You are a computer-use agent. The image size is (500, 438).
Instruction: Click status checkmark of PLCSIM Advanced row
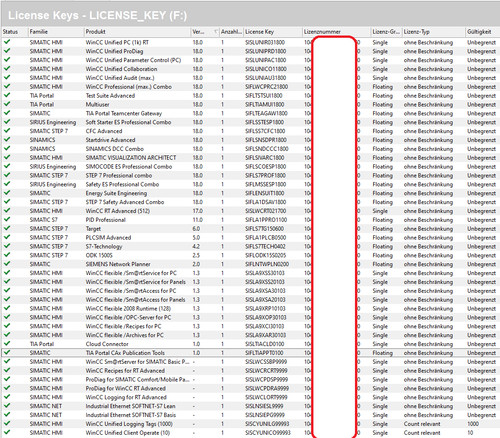[7, 237]
